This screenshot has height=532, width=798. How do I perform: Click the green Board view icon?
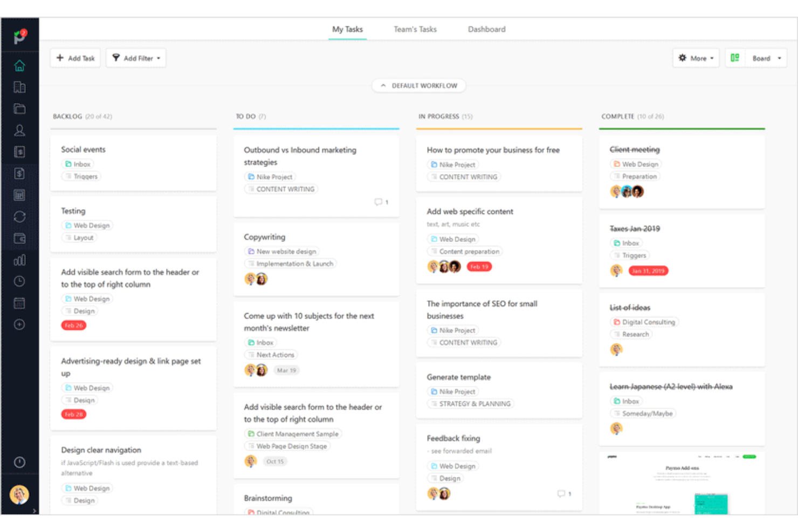pyautogui.click(x=734, y=58)
